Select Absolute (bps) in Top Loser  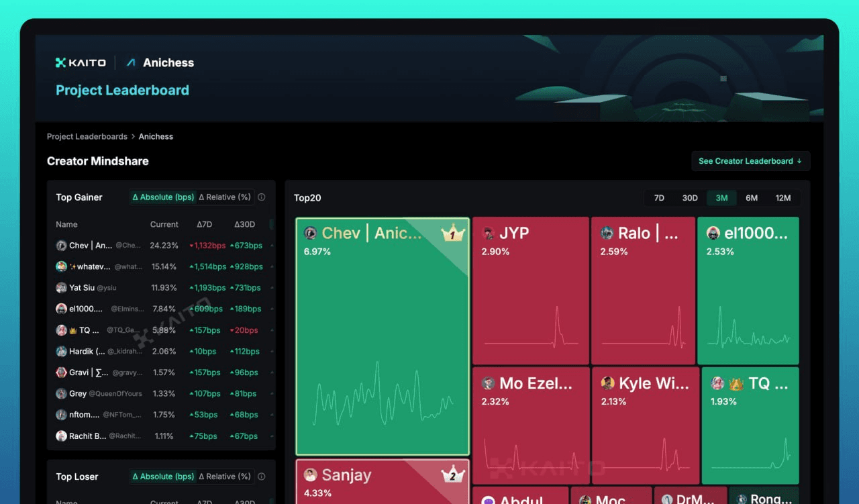(163, 476)
